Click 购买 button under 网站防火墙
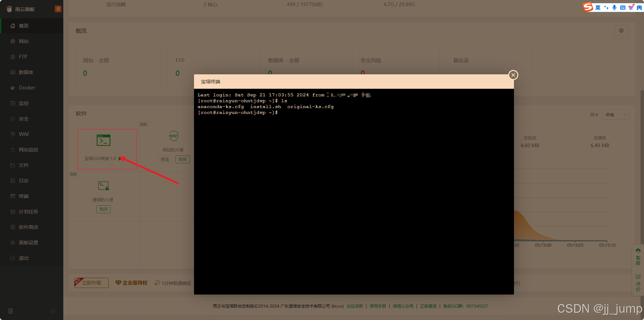Screen dimensions: 644x320 tap(183, 159)
